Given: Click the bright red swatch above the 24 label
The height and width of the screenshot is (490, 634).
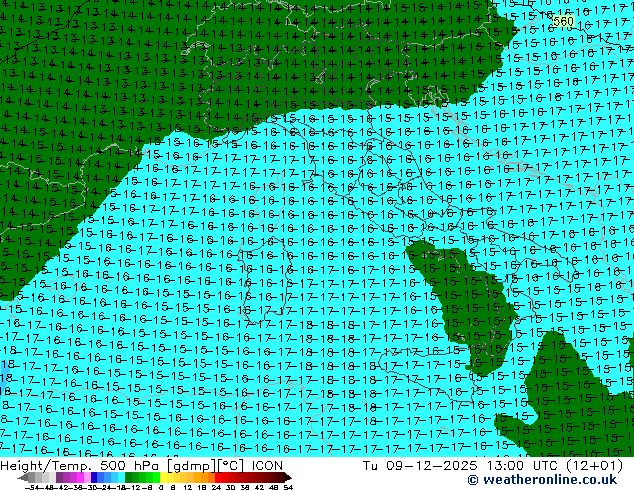Looking at the screenshot, I should [218, 477].
